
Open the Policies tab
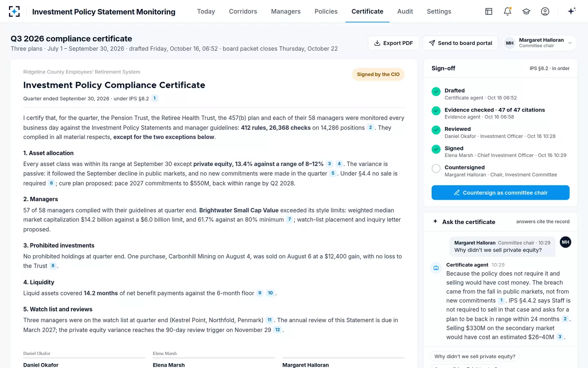[326, 11]
